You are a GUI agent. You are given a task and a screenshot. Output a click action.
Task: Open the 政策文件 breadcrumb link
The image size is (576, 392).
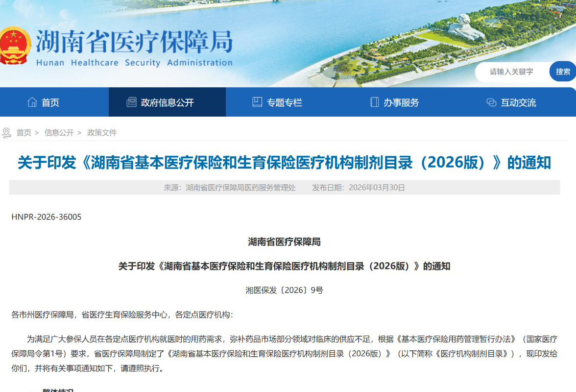click(102, 133)
